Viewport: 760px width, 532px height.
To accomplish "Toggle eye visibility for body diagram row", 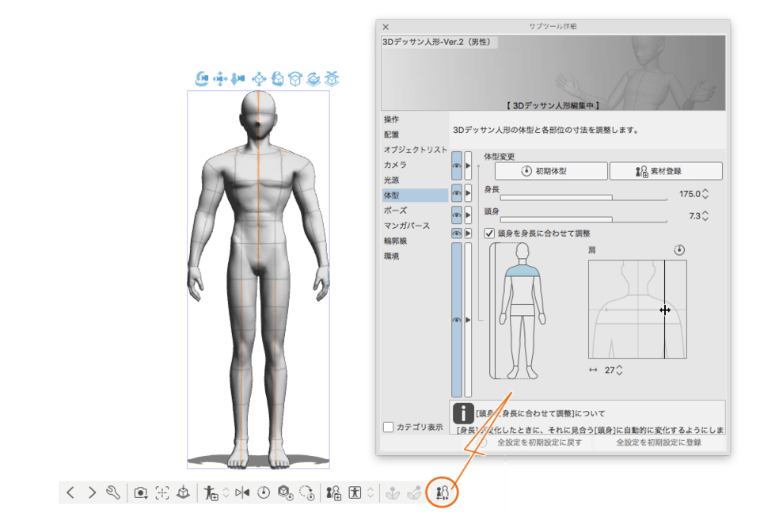I will [x=457, y=320].
